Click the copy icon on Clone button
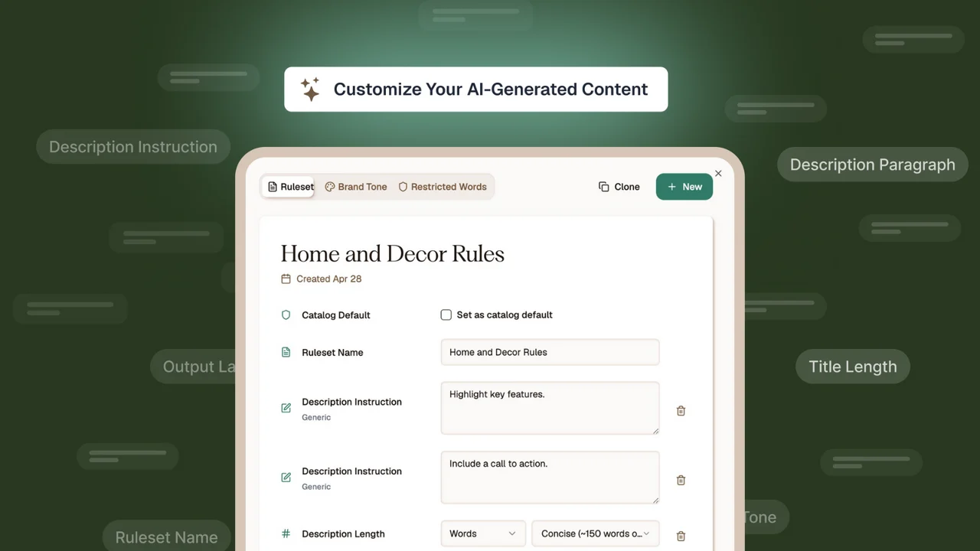This screenshot has width=980, height=551. click(x=604, y=187)
